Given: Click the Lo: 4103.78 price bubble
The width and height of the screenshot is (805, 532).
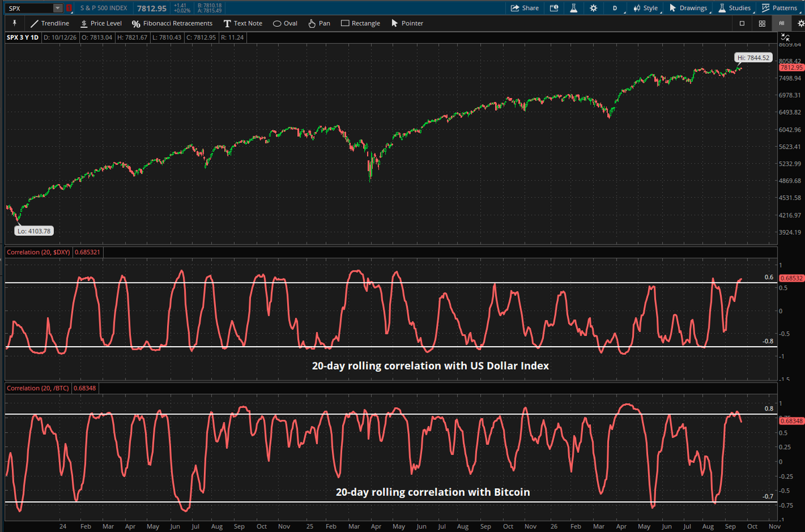Looking at the screenshot, I should [35, 231].
